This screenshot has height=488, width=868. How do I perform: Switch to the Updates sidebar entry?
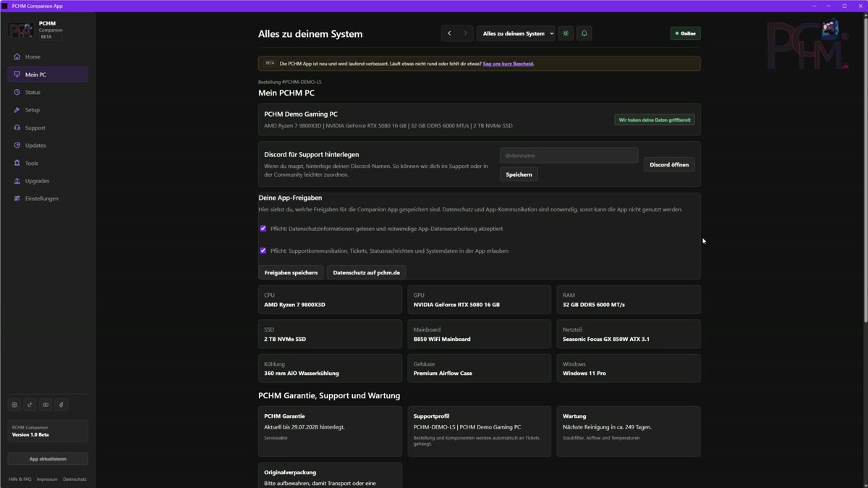pos(48,146)
